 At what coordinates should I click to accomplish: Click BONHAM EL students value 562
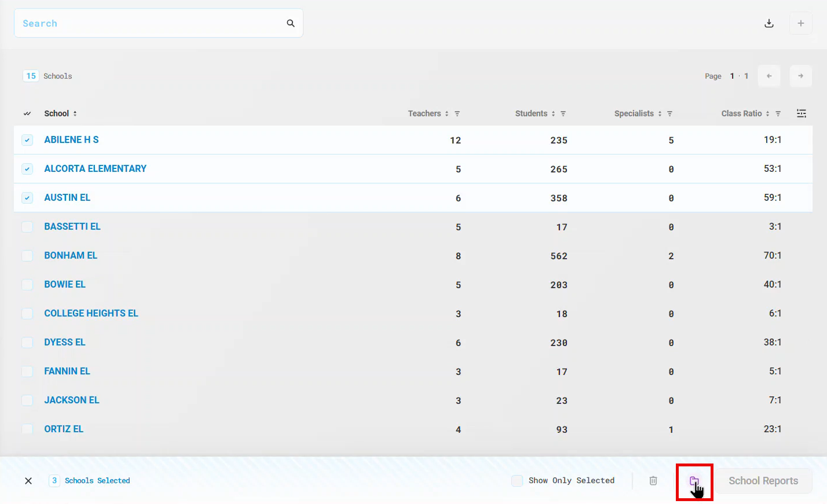coord(559,256)
